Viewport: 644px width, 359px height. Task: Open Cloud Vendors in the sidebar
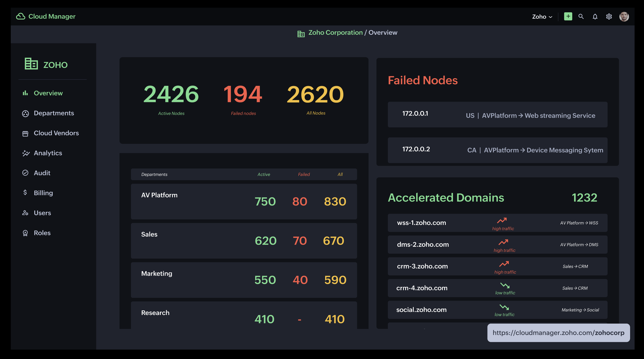[x=56, y=133]
